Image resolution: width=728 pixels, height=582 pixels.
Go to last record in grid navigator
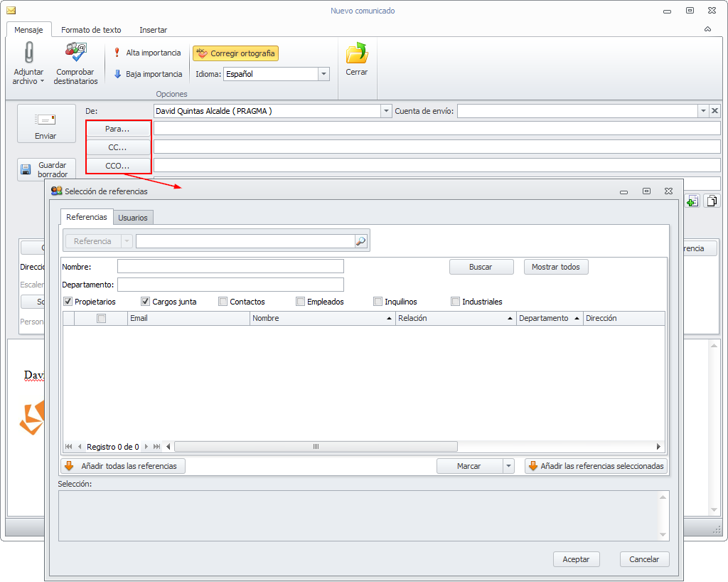[157, 446]
